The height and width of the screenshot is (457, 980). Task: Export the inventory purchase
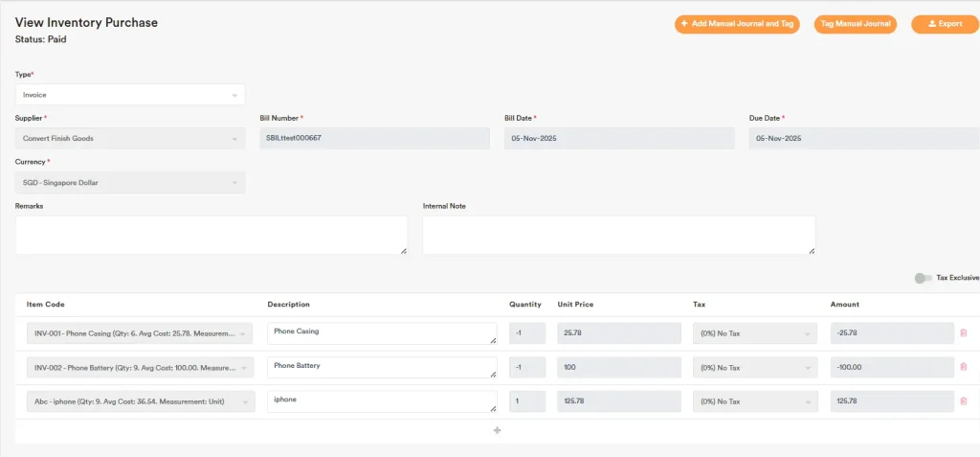[x=945, y=24]
